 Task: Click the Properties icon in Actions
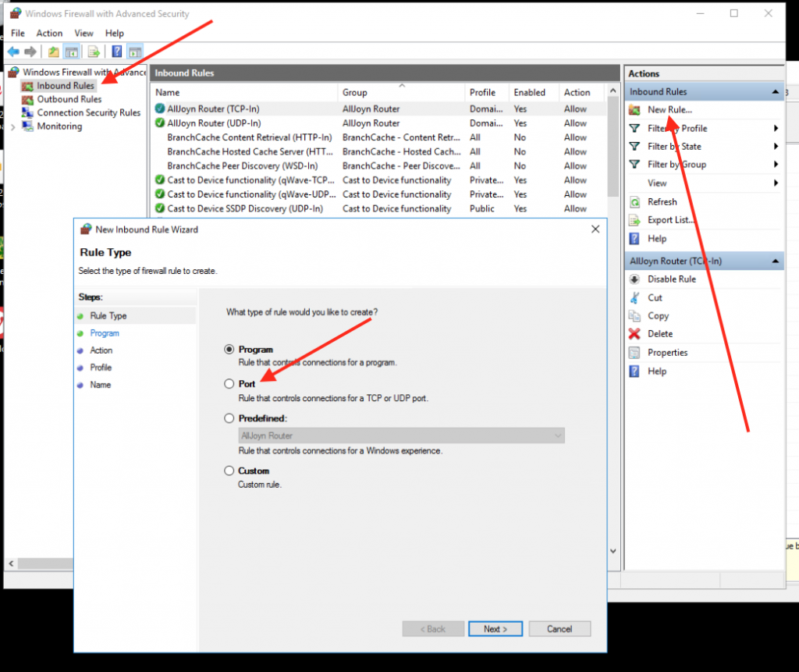(x=634, y=353)
